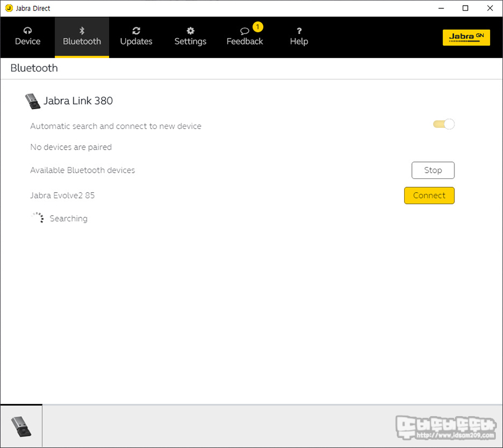Click the Feedback notification badge
Viewport: 503px width, 448px height.
click(x=258, y=27)
